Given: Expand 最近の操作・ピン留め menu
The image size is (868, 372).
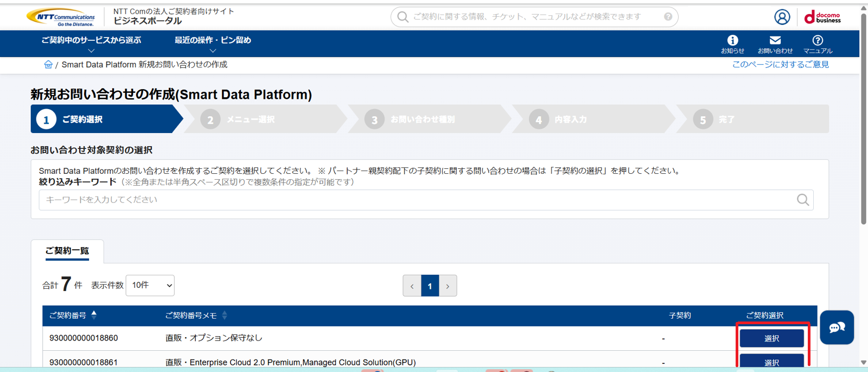Looking at the screenshot, I should [x=213, y=44].
